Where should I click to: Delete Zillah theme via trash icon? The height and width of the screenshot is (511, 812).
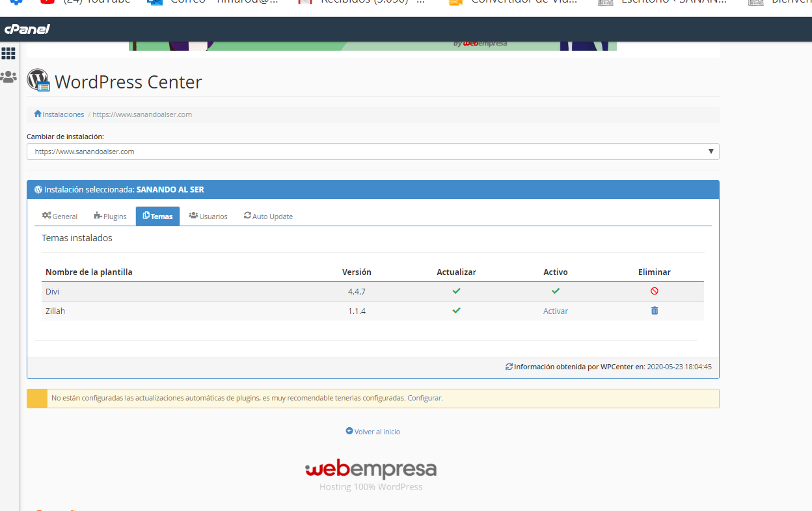coord(655,311)
